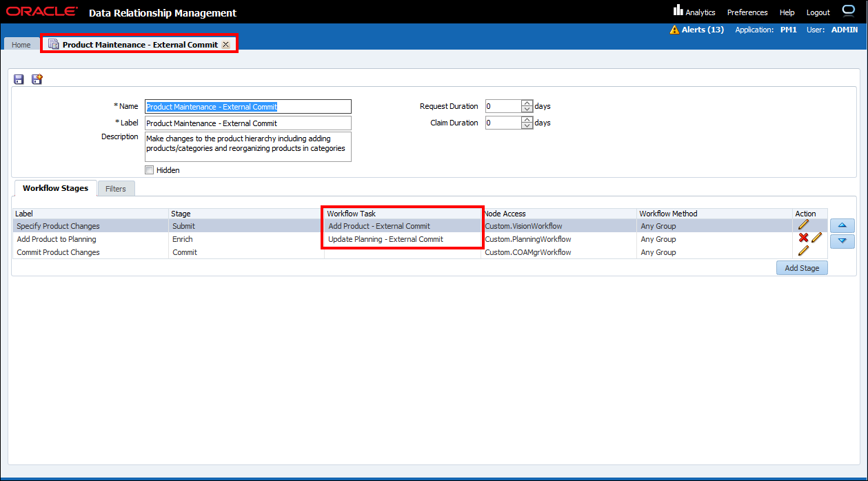Switch to the Home tab
This screenshot has width=868, height=481.
click(x=21, y=45)
